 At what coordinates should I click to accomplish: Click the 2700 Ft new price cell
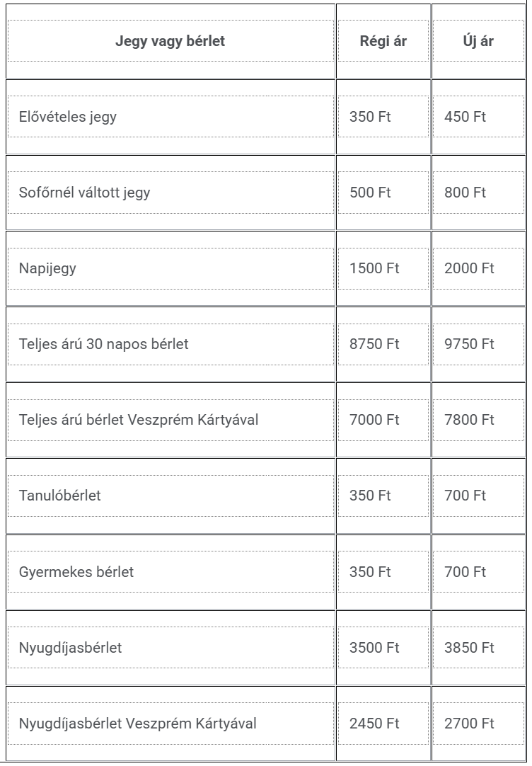[478, 724]
